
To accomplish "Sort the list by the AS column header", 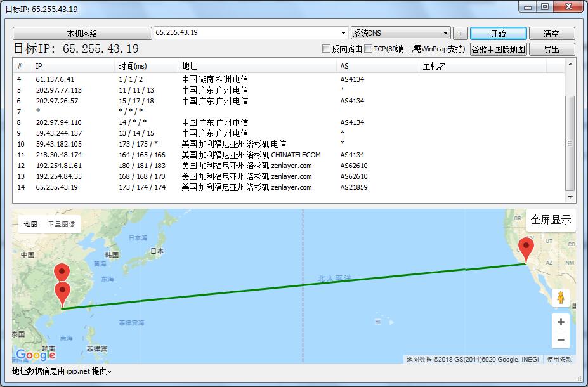I will (x=377, y=66).
